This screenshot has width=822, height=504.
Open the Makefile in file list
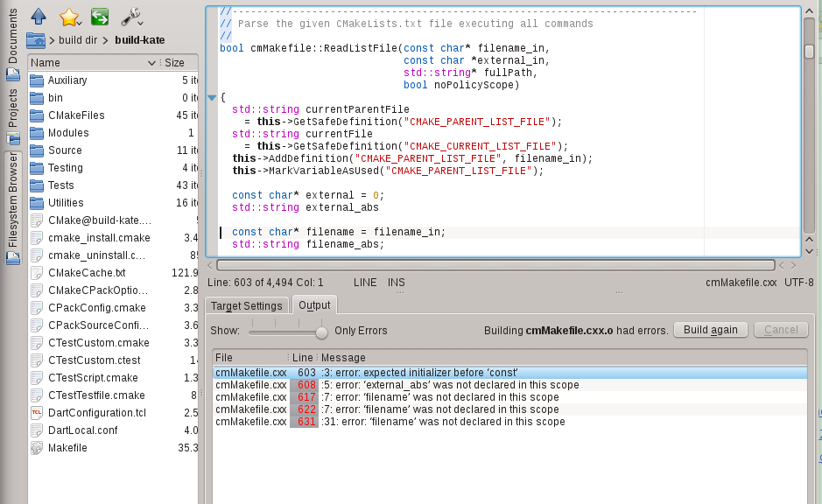(x=67, y=448)
